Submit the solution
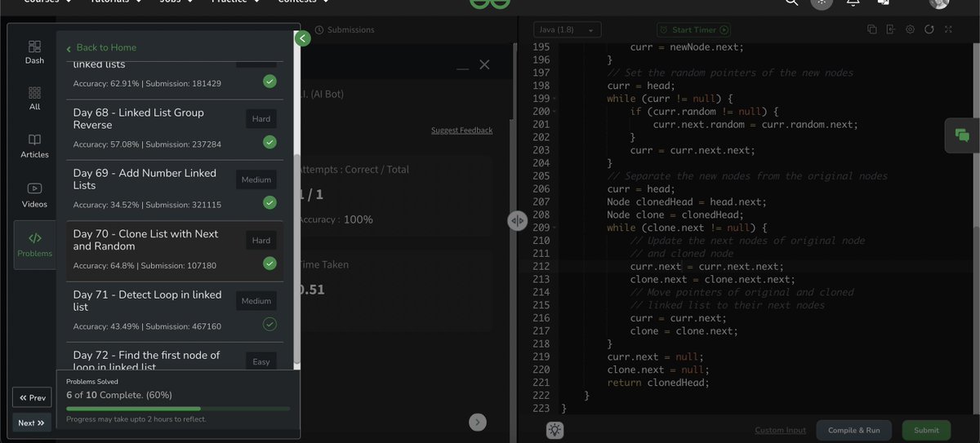Screen dimensions: 980x443 [x=926, y=430]
